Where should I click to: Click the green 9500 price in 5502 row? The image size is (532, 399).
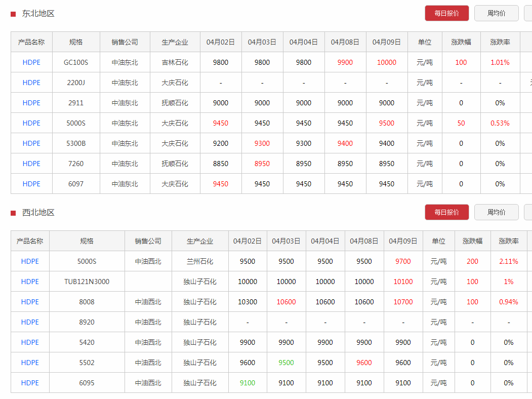[286, 363]
